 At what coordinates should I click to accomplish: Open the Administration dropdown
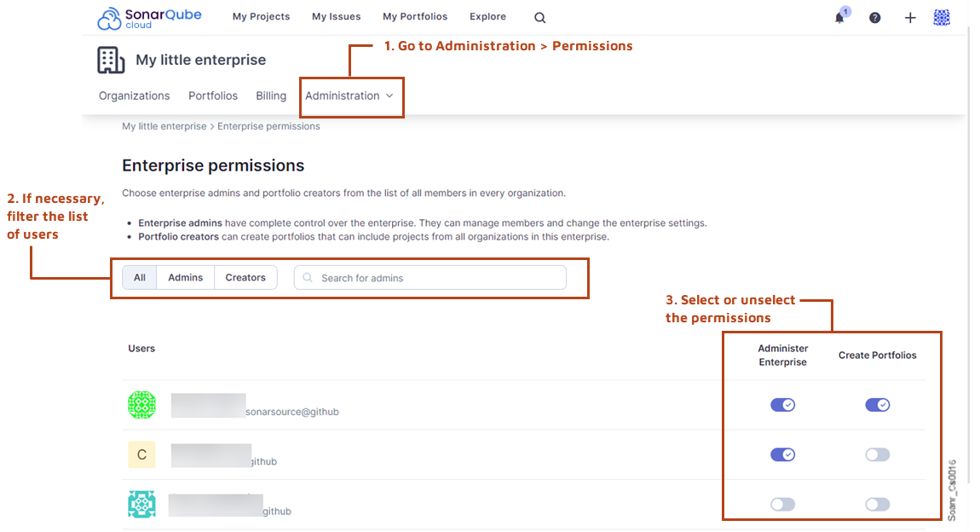346,95
